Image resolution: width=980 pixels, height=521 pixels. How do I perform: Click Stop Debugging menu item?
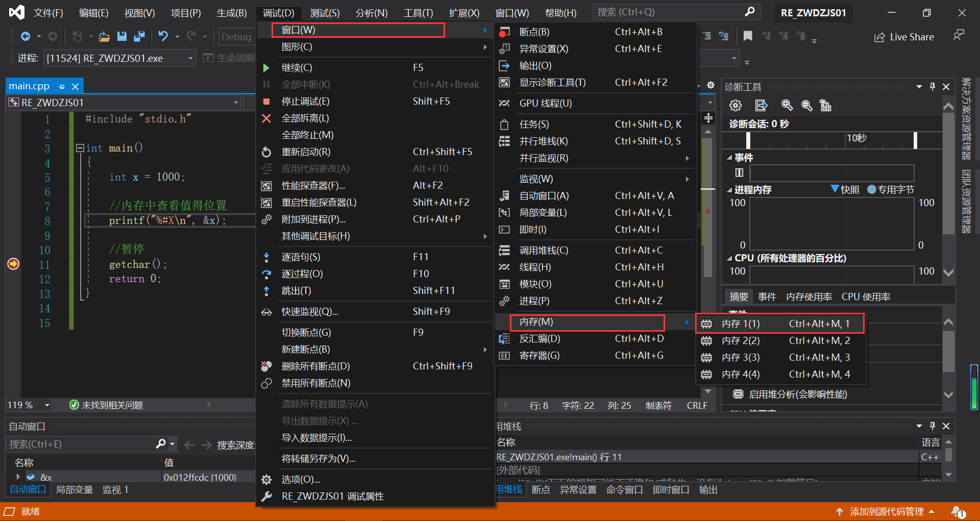[375, 101]
